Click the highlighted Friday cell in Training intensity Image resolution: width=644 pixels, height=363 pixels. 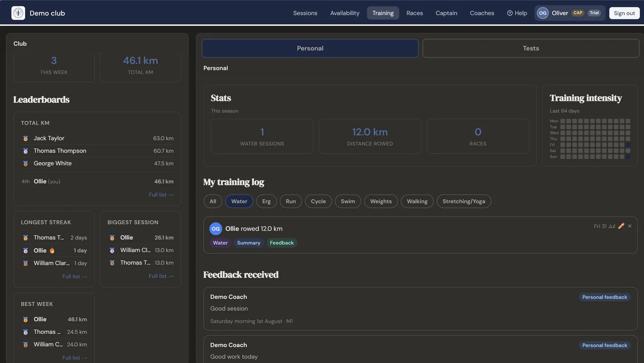(x=628, y=145)
